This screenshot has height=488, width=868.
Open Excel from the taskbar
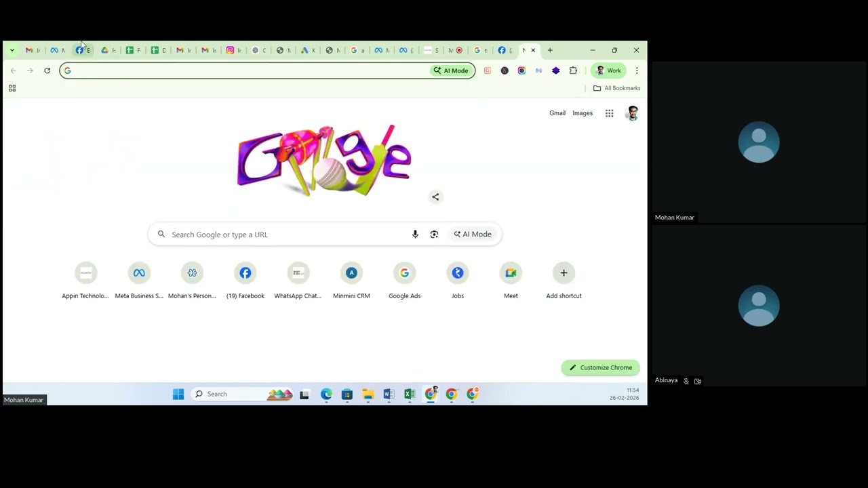click(x=410, y=394)
